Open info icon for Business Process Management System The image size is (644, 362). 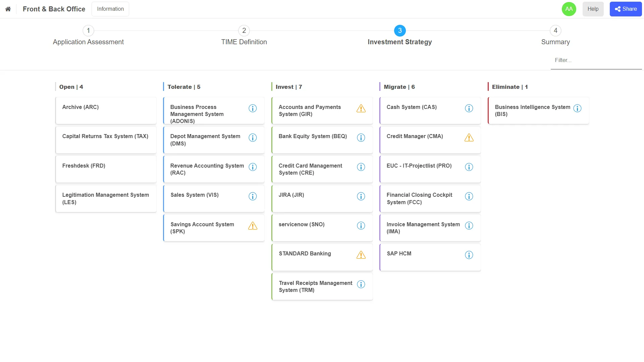253,108
